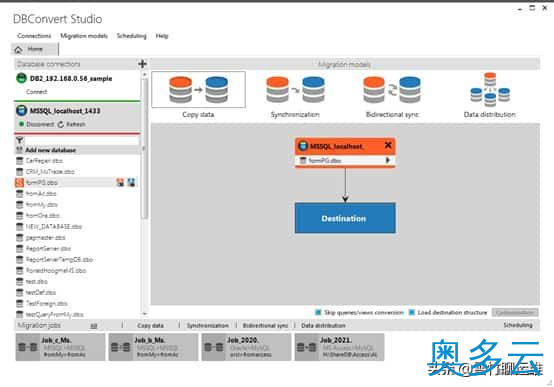Toggle Load destination structure checkbox
Viewport: 554px width, 387px height.
coord(412,312)
